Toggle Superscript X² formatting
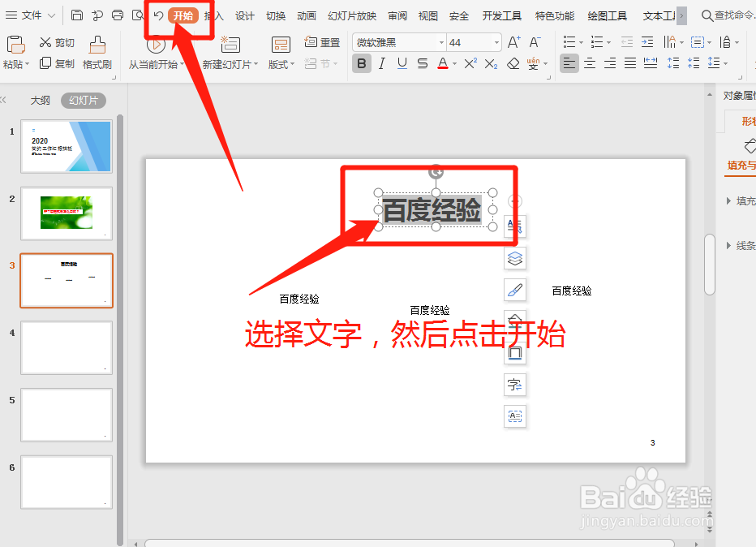 coord(470,63)
